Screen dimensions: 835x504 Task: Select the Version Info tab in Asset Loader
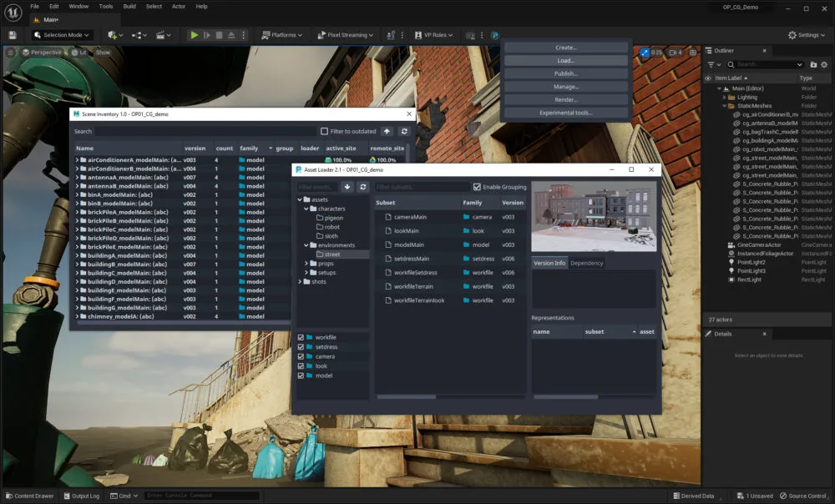tap(549, 263)
